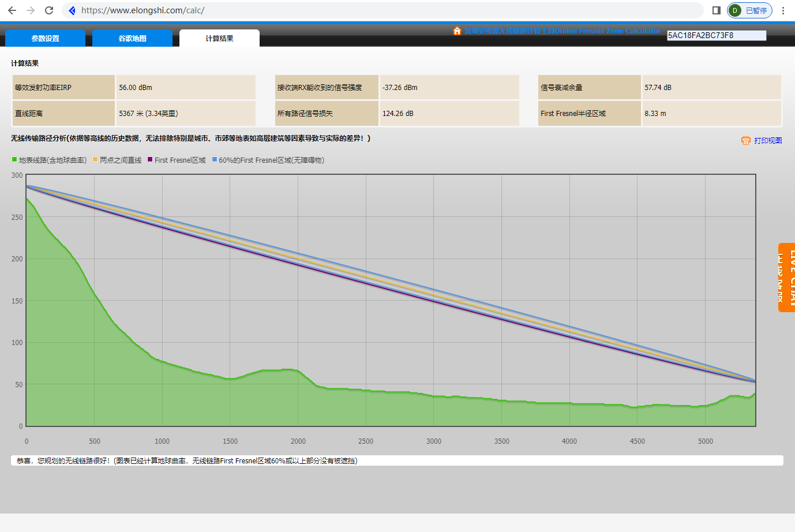Select the 计算结果 tab
This screenshot has height=532, width=795.
pos(219,38)
